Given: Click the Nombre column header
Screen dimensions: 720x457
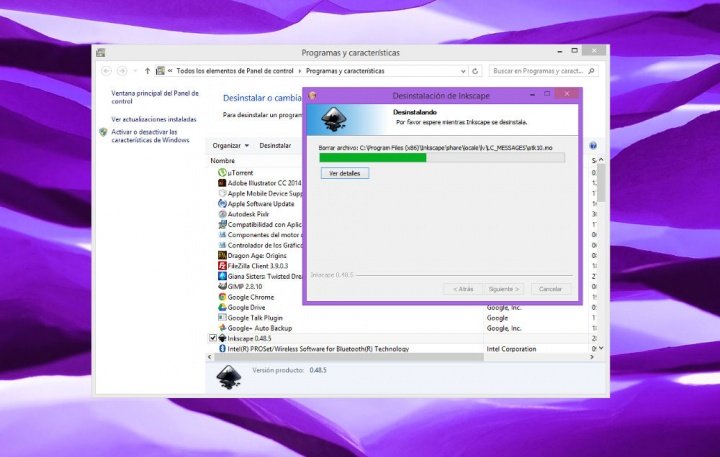Looking at the screenshot, I should point(223,160).
